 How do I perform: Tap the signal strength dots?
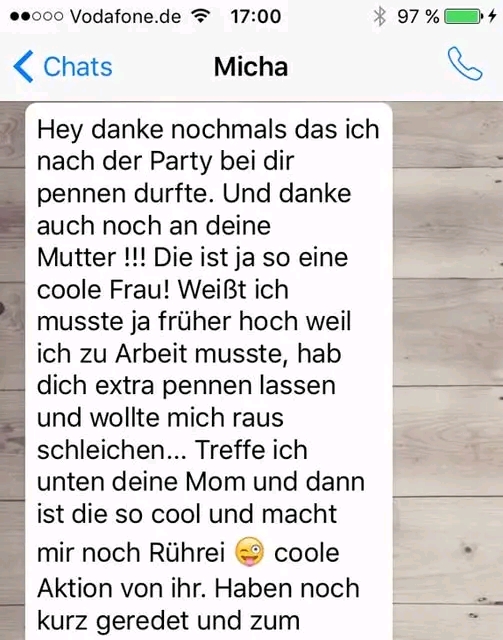pyautogui.click(x=36, y=16)
